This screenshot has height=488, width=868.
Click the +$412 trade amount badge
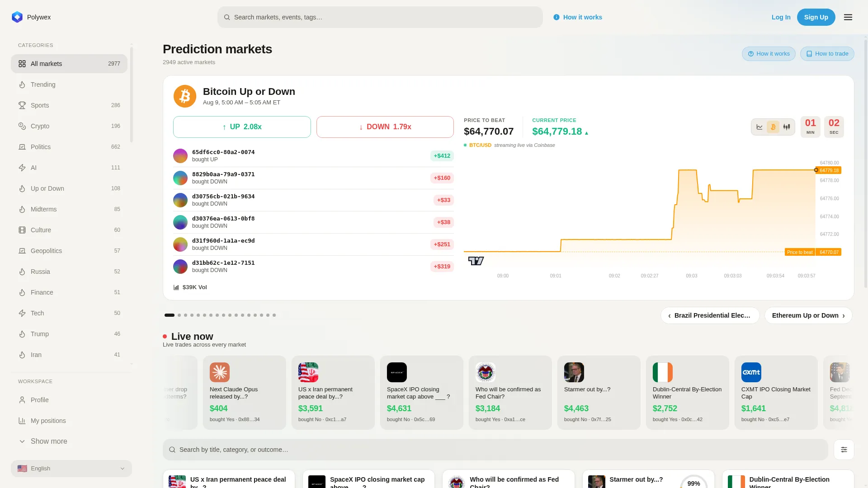(x=442, y=156)
